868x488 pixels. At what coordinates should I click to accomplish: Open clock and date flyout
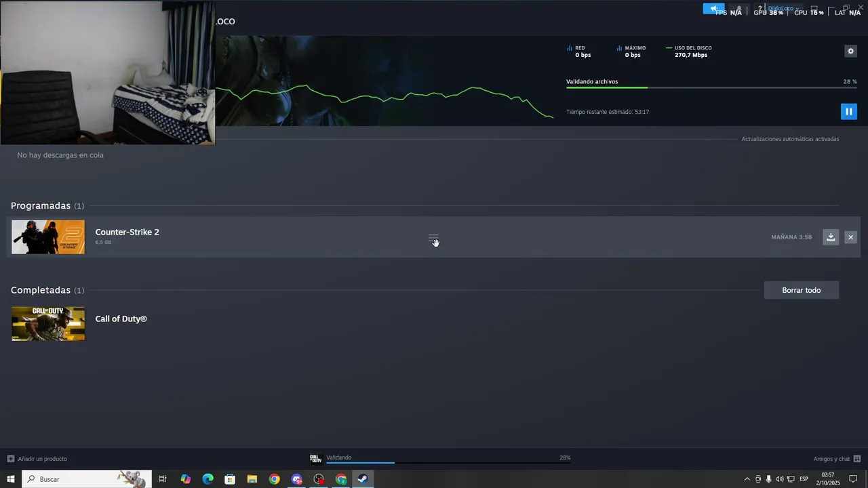pos(827,479)
